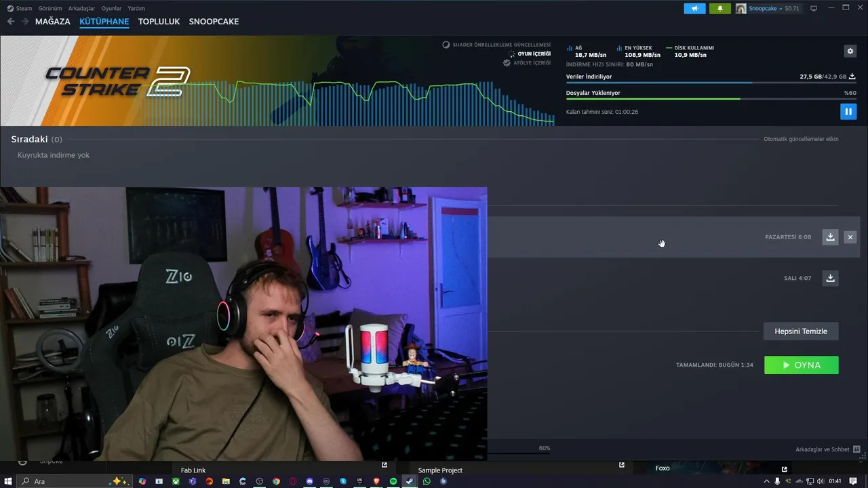Click the Snoopcake profile avatar
This screenshot has width=868, height=488.
(741, 8)
